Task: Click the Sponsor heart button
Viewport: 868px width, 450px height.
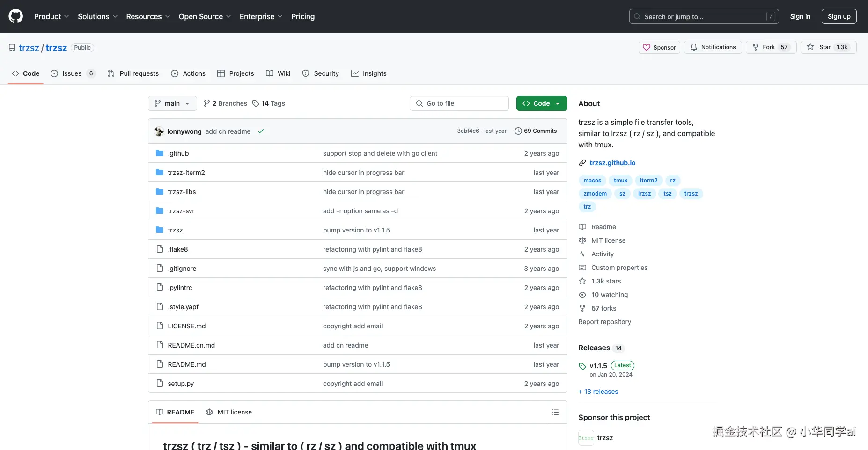Action: point(659,47)
